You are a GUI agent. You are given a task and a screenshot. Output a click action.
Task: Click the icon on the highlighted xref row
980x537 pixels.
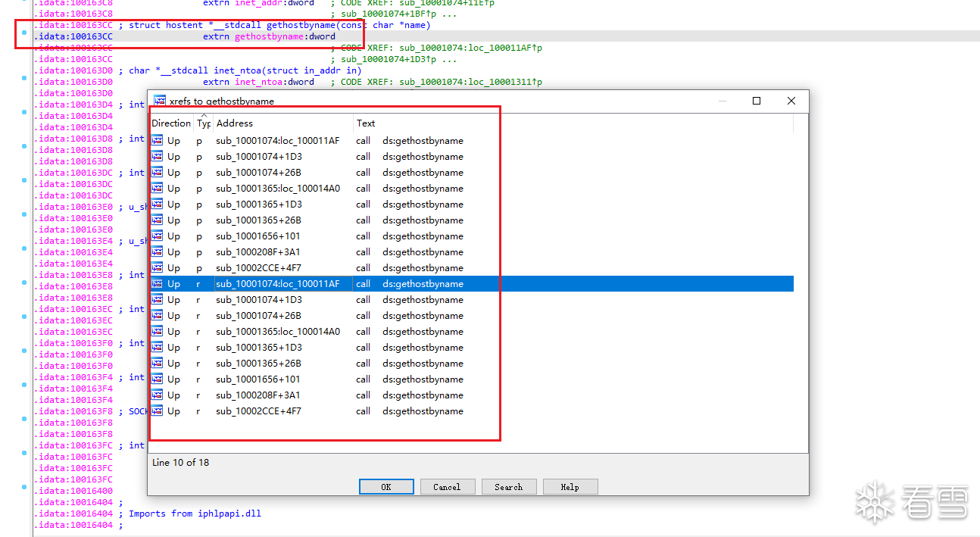coord(158,283)
